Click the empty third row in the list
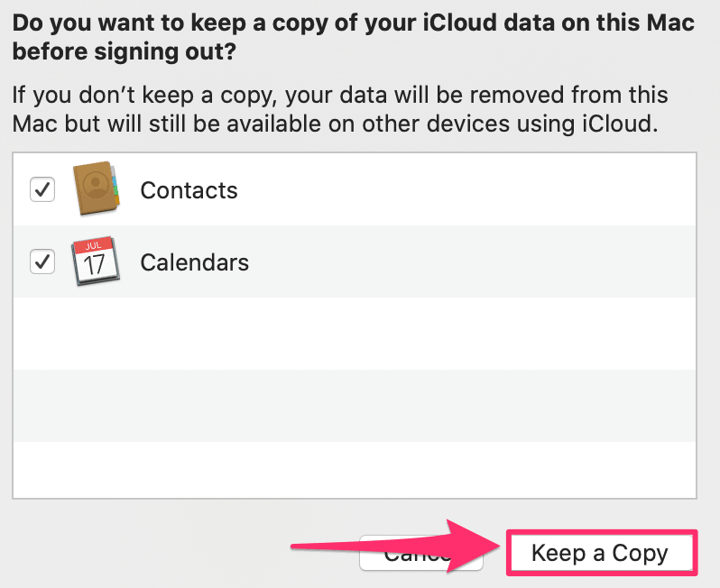Screen dimensions: 720x588 [355, 334]
